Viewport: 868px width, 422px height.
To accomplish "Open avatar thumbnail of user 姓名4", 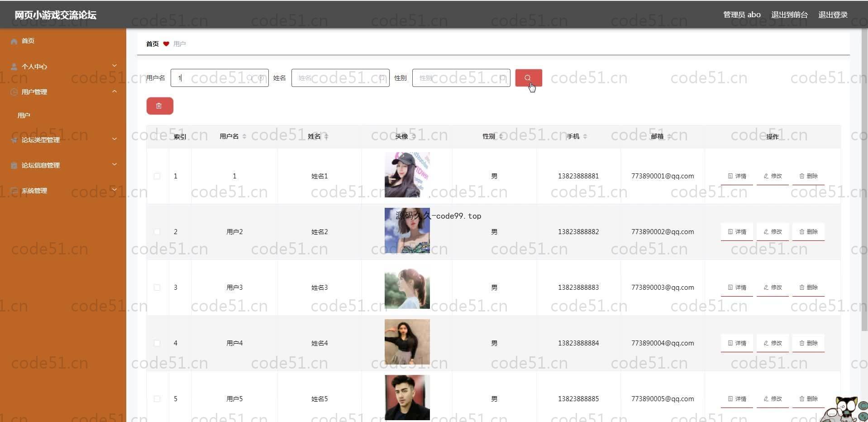I will point(407,342).
